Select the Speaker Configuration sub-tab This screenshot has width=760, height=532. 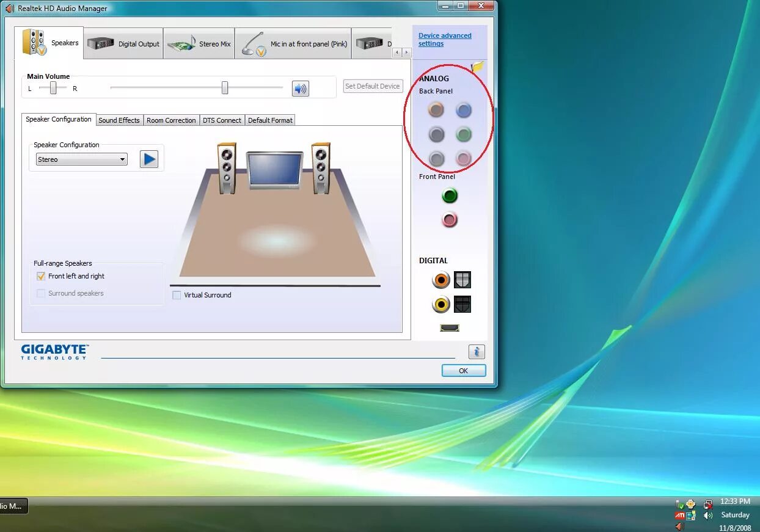(x=59, y=119)
